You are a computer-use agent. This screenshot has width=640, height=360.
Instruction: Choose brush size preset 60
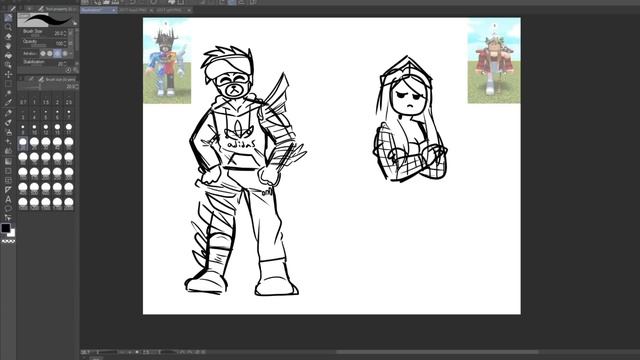click(x=23, y=158)
